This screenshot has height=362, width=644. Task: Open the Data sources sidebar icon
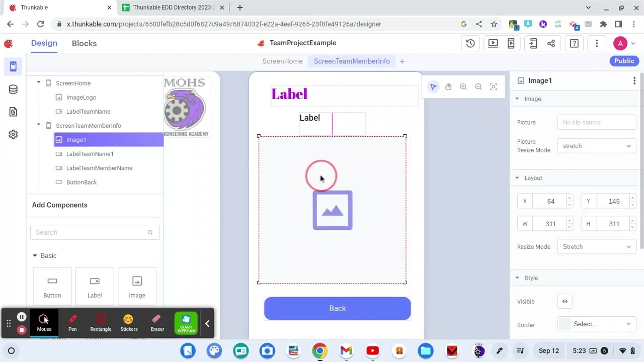[13, 89]
